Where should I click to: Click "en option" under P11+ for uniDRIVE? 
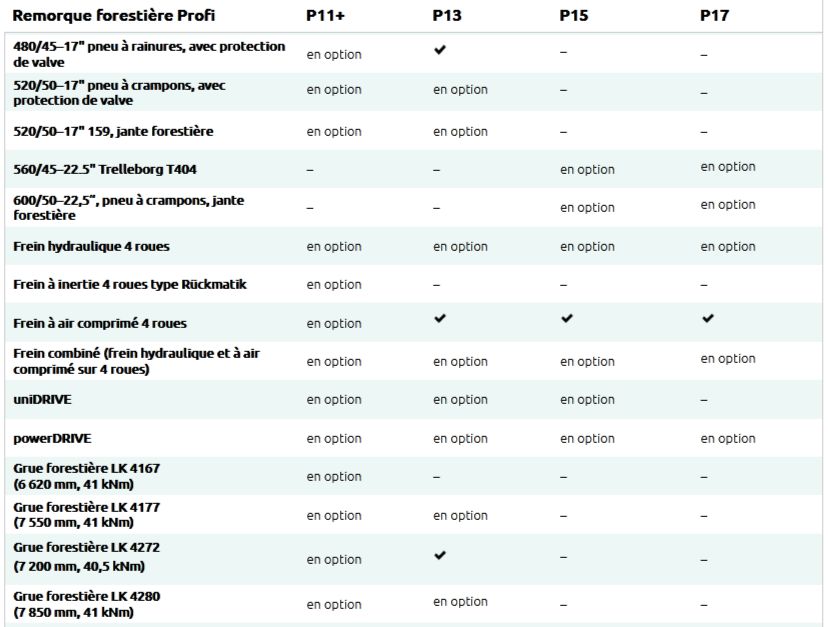(x=334, y=400)
